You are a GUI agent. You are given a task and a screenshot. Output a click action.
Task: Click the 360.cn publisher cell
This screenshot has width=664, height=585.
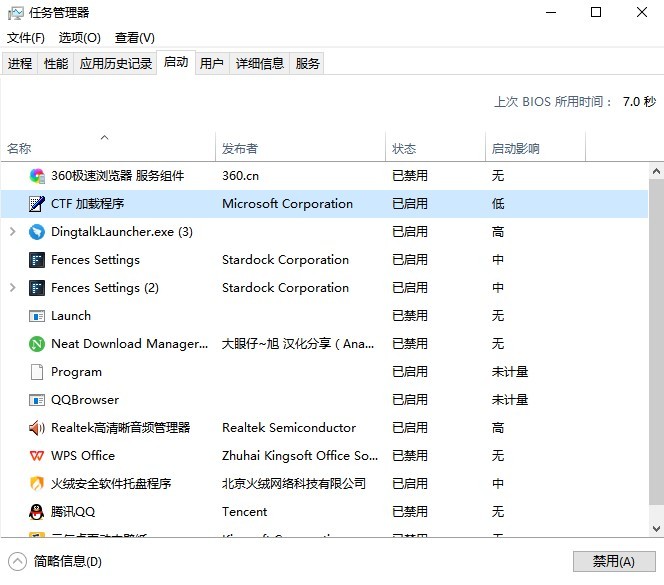[241, 176]
